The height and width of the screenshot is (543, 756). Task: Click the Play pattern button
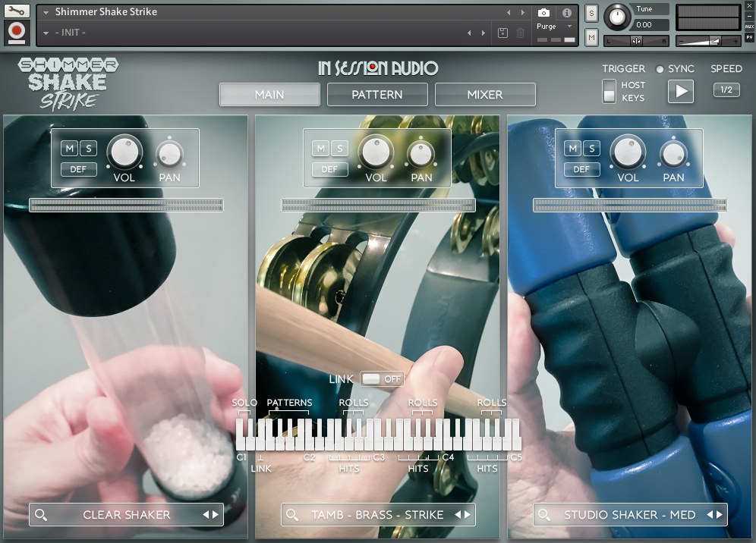tap(680, 91)
